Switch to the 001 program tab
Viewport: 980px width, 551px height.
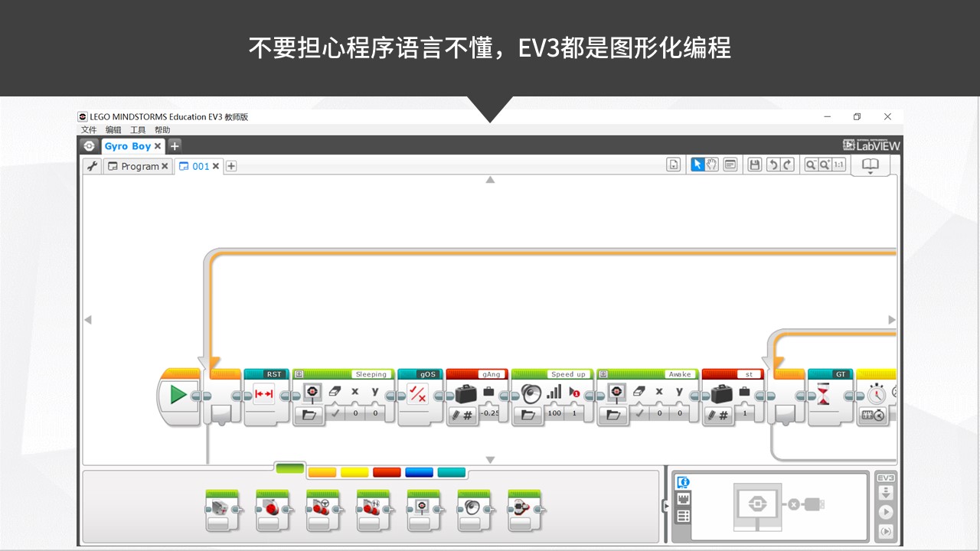[201, 166]
